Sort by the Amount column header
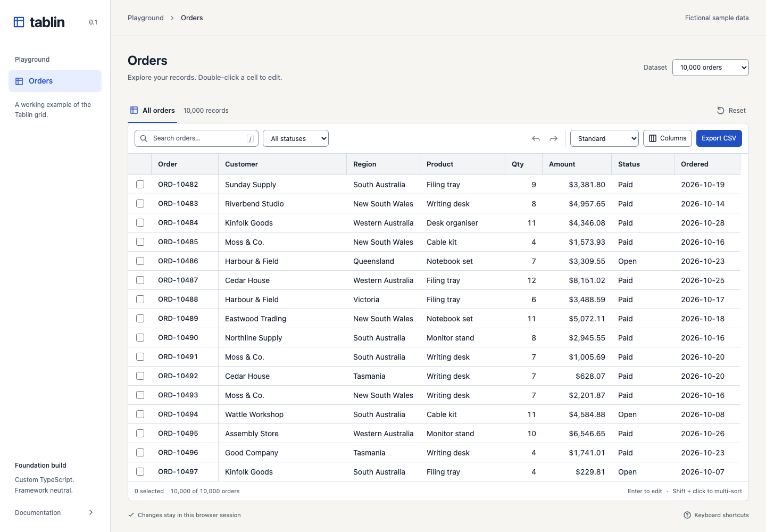Viewport: 766px width, 532px height. [577, 164]
